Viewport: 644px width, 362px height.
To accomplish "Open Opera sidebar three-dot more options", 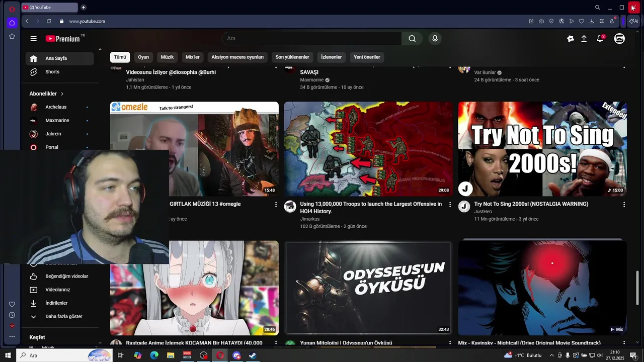I will coord(12,336).
